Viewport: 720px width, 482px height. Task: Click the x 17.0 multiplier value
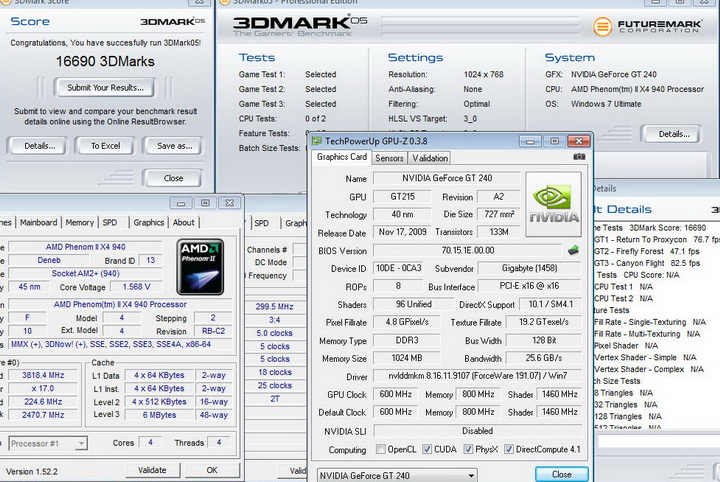tap(43, 388)
